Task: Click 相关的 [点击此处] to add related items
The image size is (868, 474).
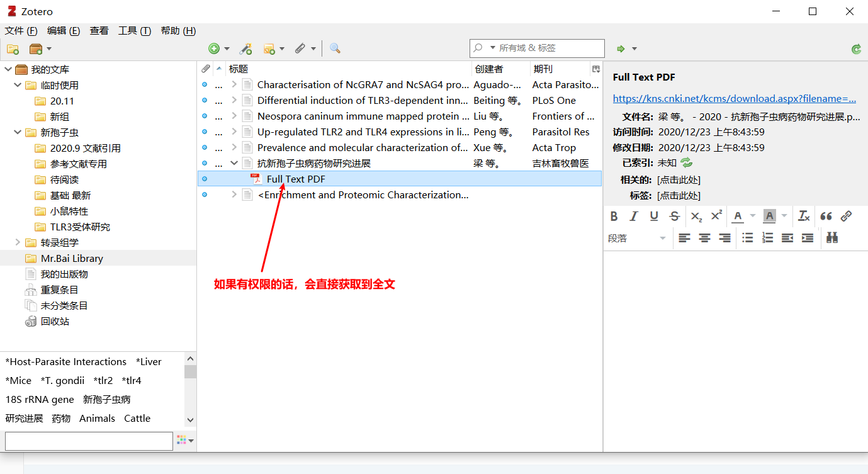Action: (x=679, y=180)
